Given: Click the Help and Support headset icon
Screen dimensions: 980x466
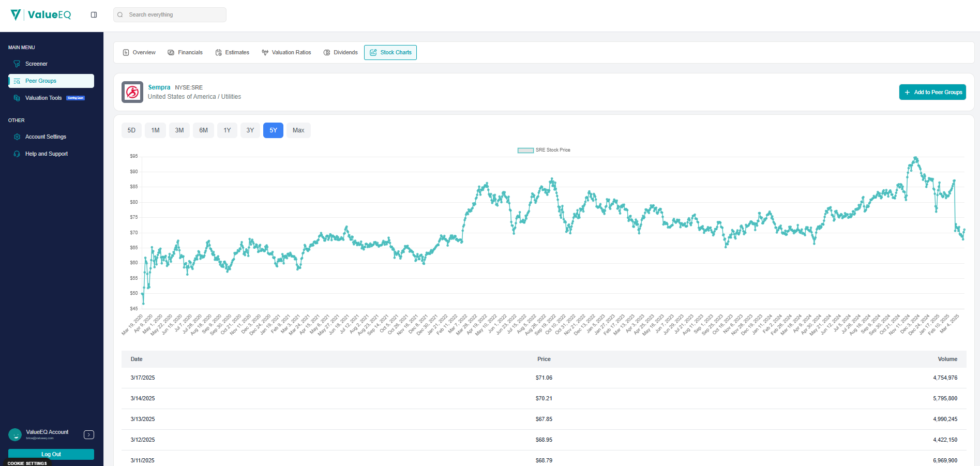Looking at the screenshot, I should click(x=17, y=154).
